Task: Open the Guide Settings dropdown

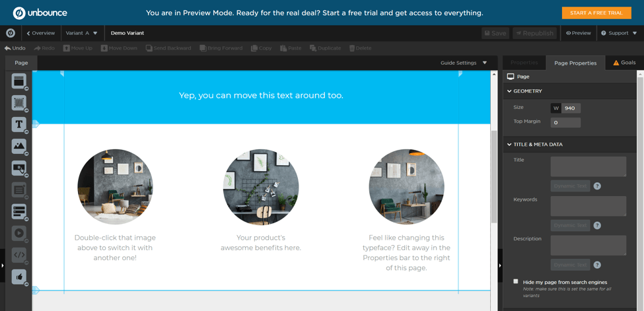Action: point(464,63)
